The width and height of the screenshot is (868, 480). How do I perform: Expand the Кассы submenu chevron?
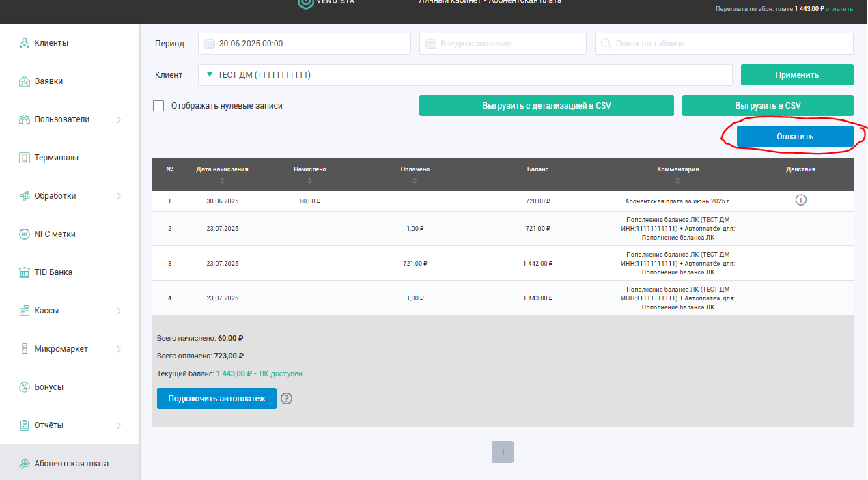click(119, 311)
